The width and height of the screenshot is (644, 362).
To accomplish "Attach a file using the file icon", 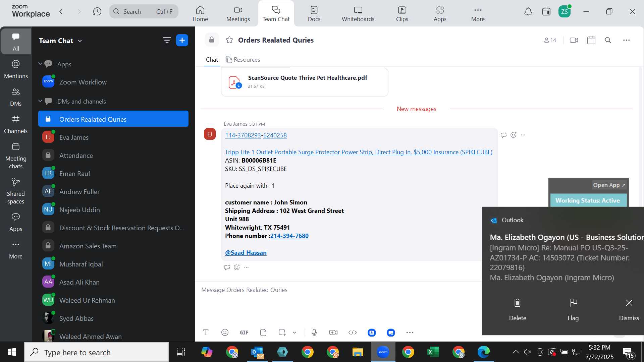I will pyautogui.click(x=263, y=333).
